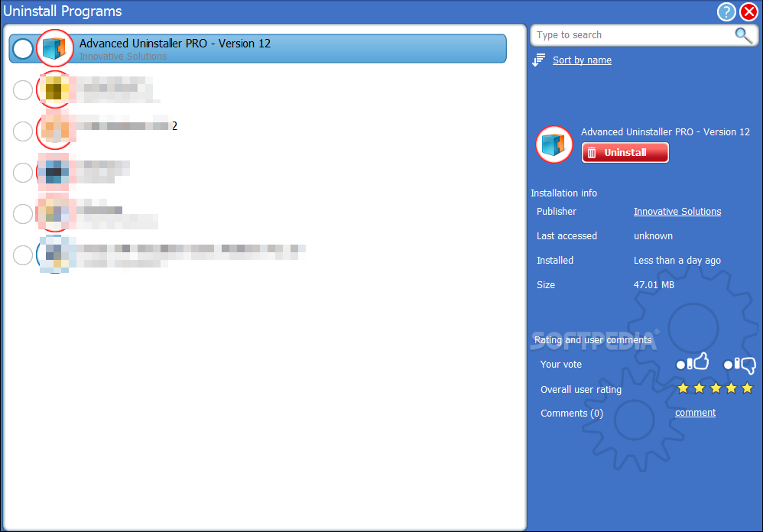The image size is (763, 532).
Task: Click the third star of the overall user rating
Action: pos(716,388)
